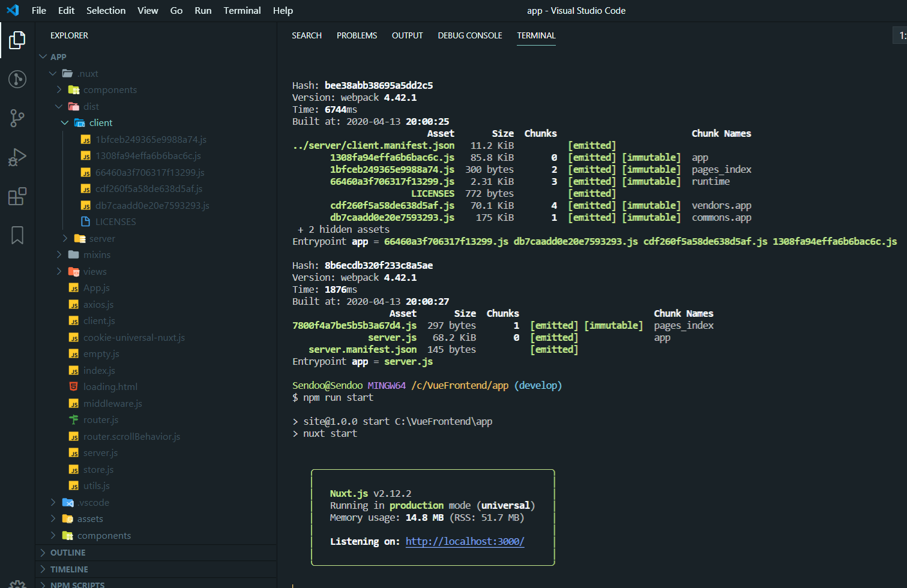
Task: Collapse the dist folder chevron
Action: pos(59,106)
